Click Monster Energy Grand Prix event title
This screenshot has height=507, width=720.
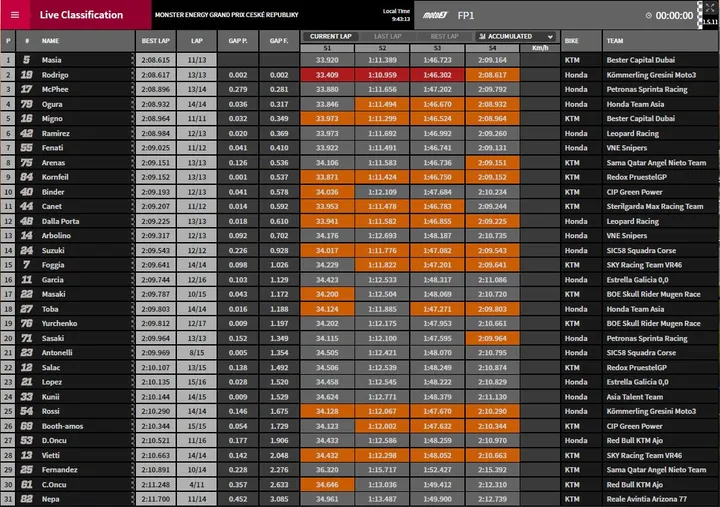tap(226, 15)
